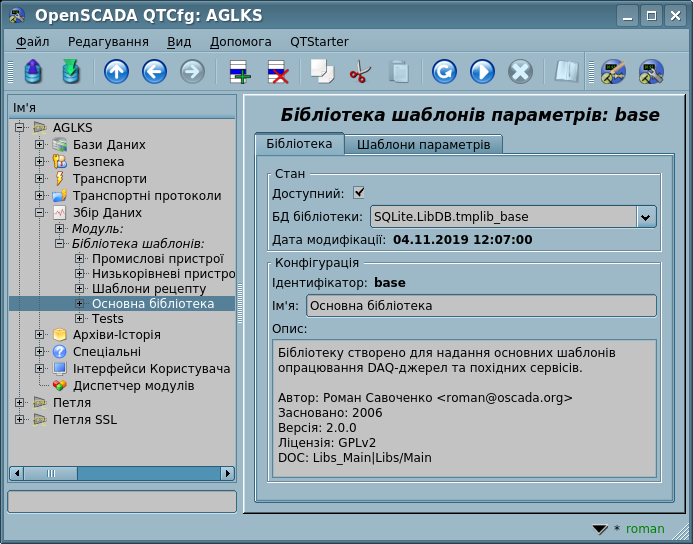
Task: Select the Бібліотека tab
Action: click(299, 143)
